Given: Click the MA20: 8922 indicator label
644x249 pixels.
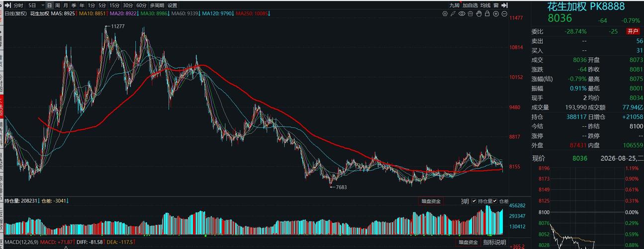Looking at the screenshot, I should pyautogui.click(x=124, y=14).
